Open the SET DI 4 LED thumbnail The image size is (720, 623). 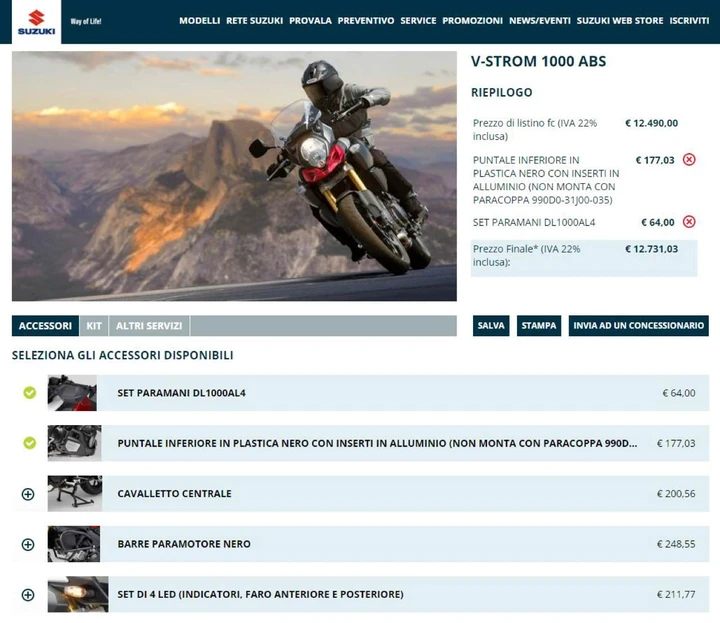pyautogui.click(x=78, y=594)
